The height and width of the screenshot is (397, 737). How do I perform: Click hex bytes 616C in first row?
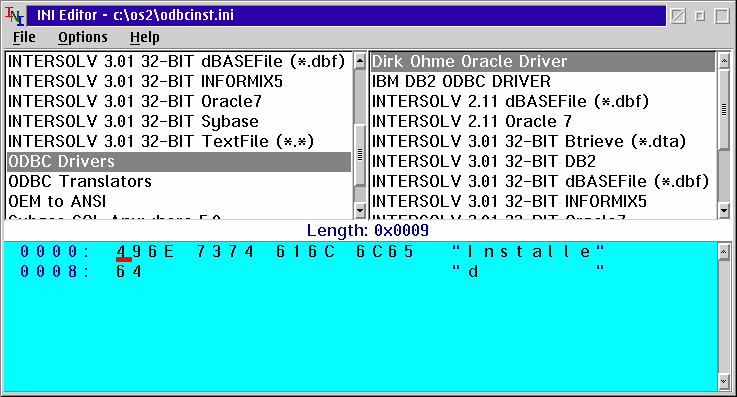[305, 251]
